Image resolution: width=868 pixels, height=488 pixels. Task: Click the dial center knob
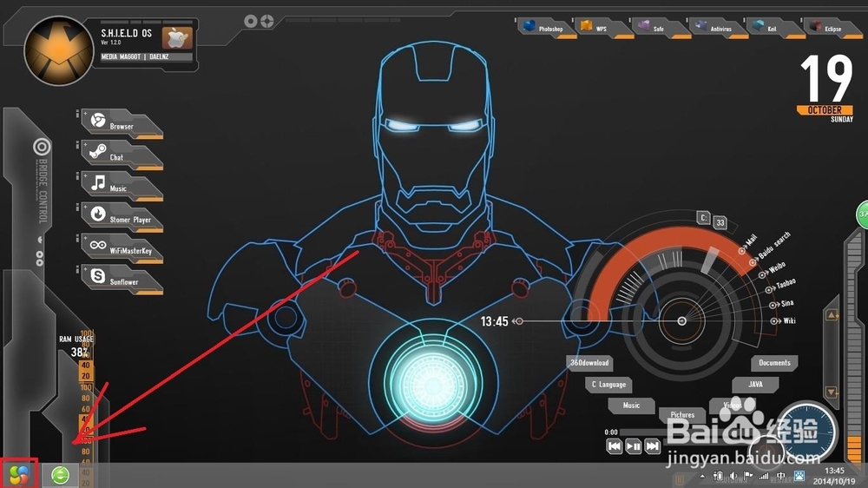coord(682,321)
